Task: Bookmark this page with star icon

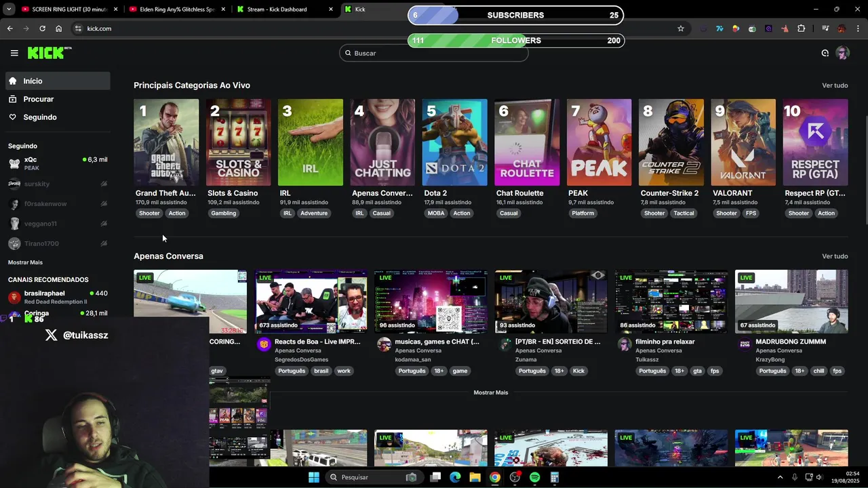Action: (x=681, y=28)
